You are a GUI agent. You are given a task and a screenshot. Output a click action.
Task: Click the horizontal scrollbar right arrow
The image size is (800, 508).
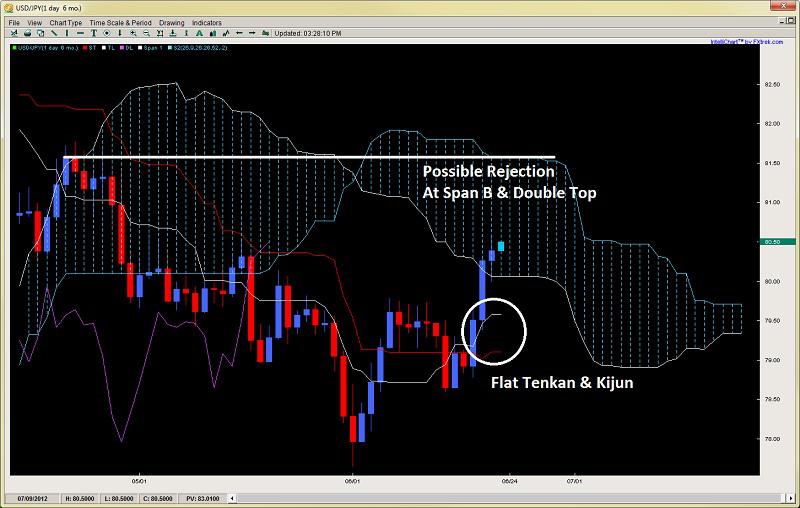(x=791, y=498)
